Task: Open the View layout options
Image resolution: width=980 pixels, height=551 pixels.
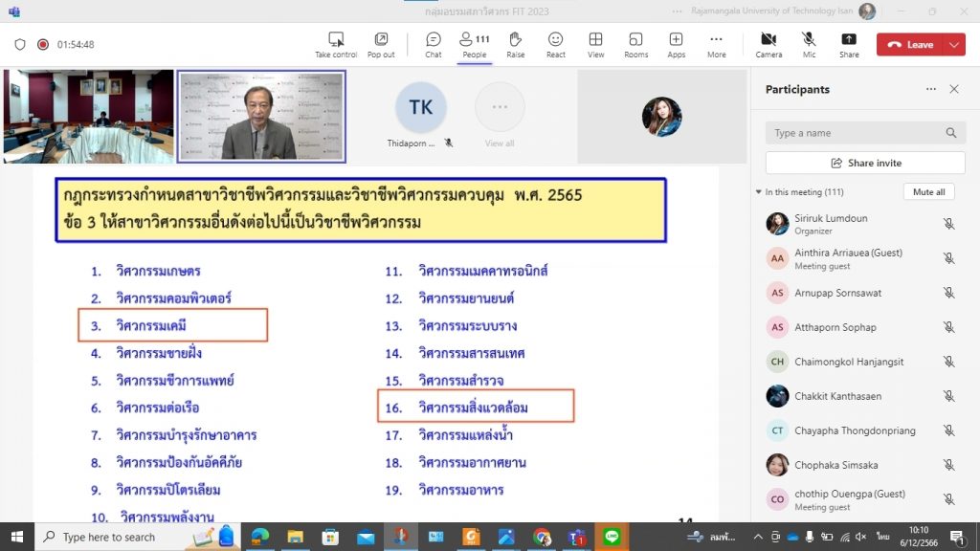Action: pos(595,44)
